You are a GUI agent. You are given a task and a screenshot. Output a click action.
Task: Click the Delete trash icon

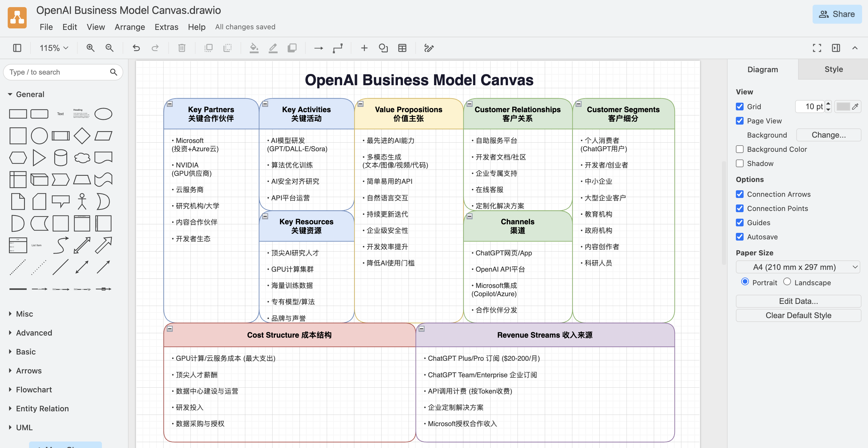pyautogui.click(x=182, y=48)
